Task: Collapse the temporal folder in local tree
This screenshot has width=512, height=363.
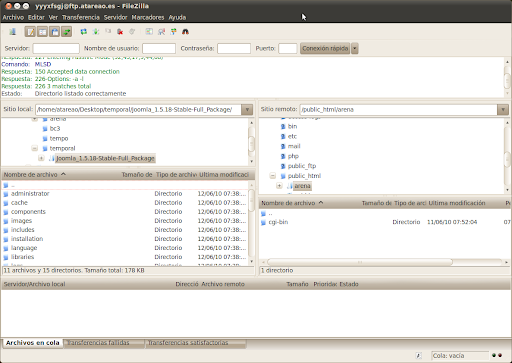Action: 35,148
